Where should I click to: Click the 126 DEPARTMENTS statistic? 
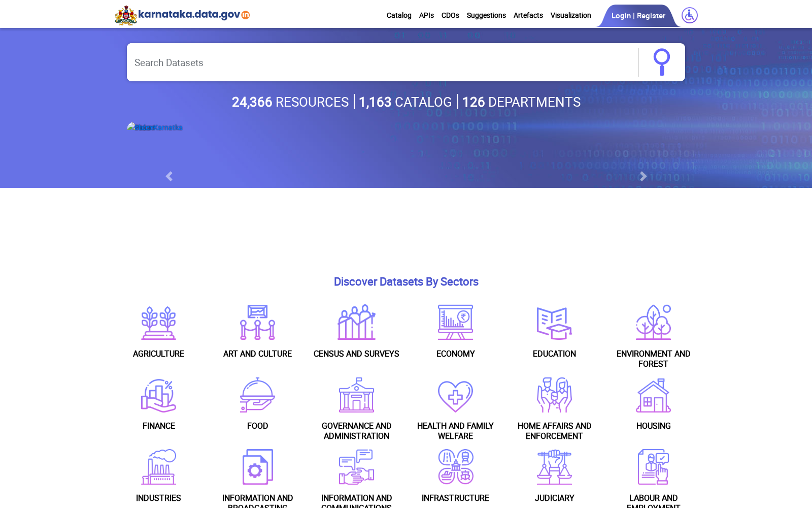[521, 102]
